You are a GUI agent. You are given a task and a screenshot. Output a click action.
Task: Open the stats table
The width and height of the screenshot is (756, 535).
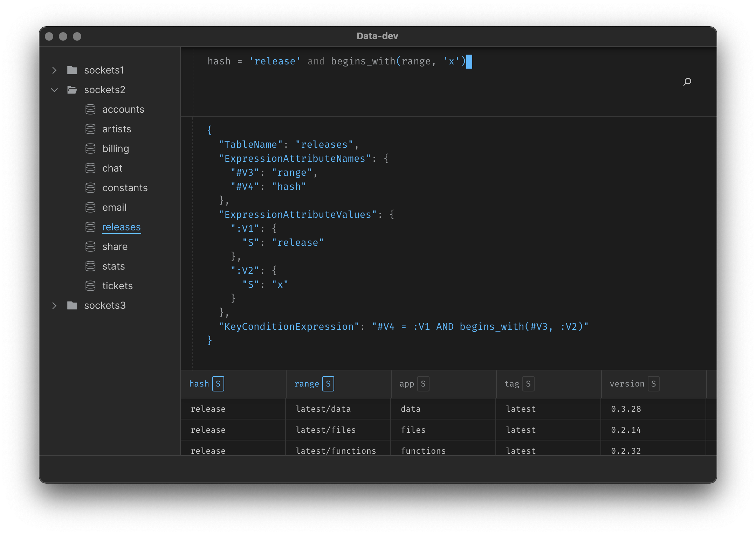pyautogui.click(x=114, y=266)
